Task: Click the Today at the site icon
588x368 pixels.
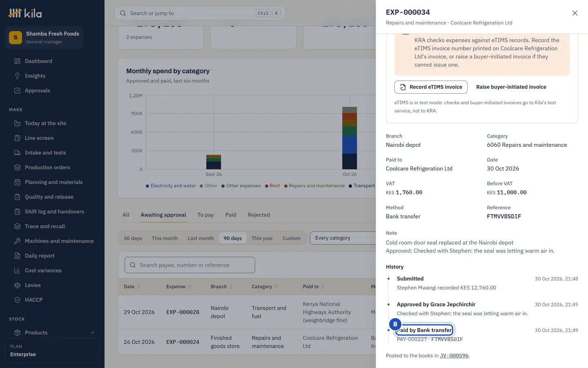Action: tap(17, 123)
